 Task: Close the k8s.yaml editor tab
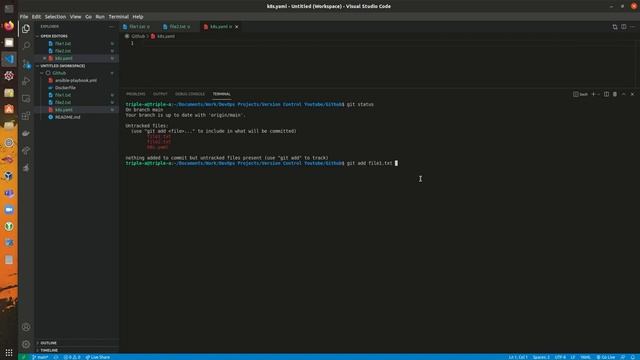tap(237, 27)
